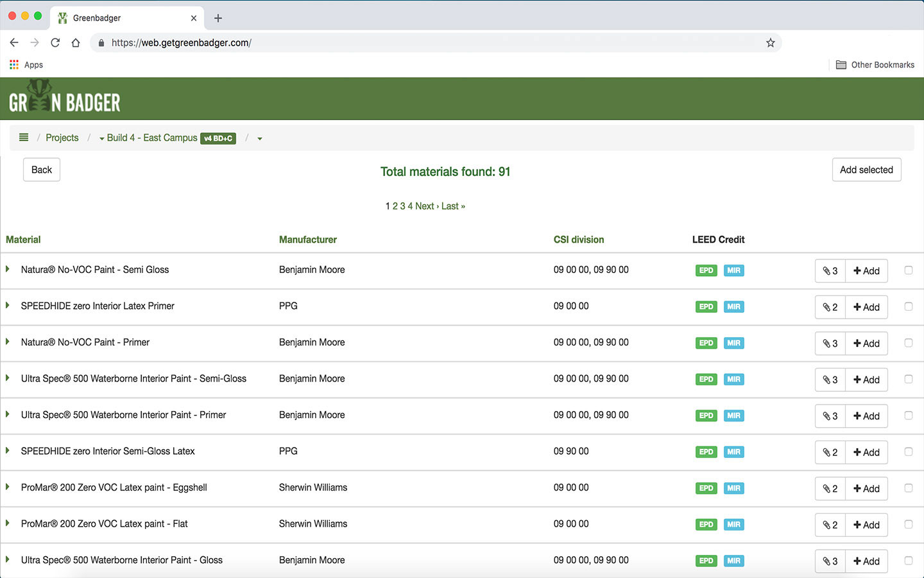Select checkbox for Ultra Spec 500 Semi-Gloss
924x578 pixels.
[909, 379]
